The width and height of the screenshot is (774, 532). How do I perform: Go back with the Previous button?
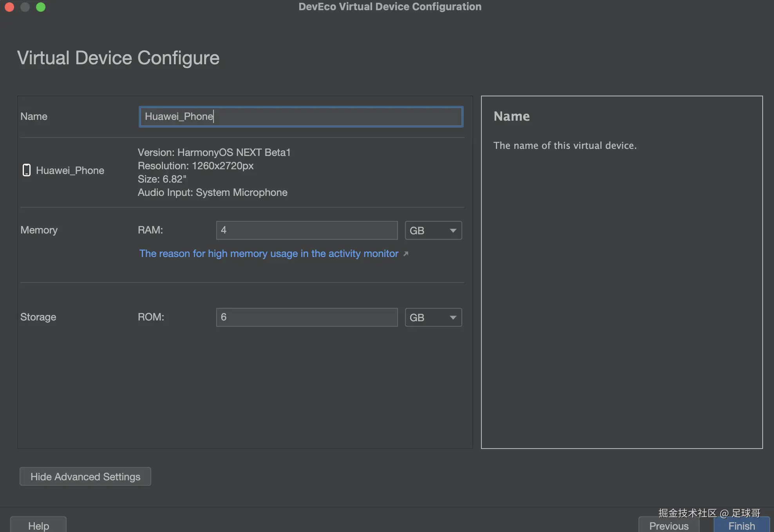pos(669,525)
